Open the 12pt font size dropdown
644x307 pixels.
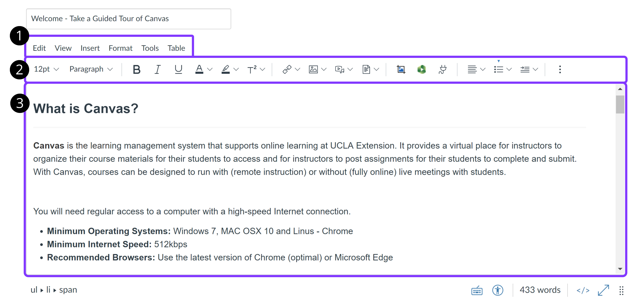click(46, 69)
